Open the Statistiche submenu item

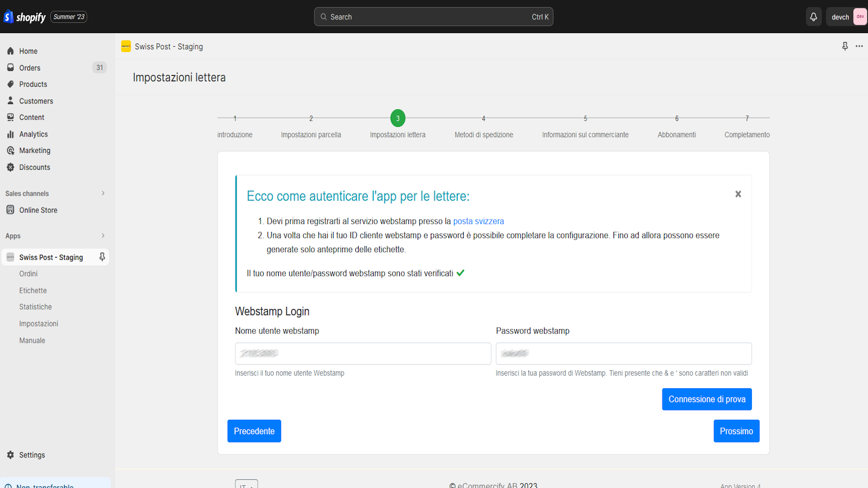36,307
